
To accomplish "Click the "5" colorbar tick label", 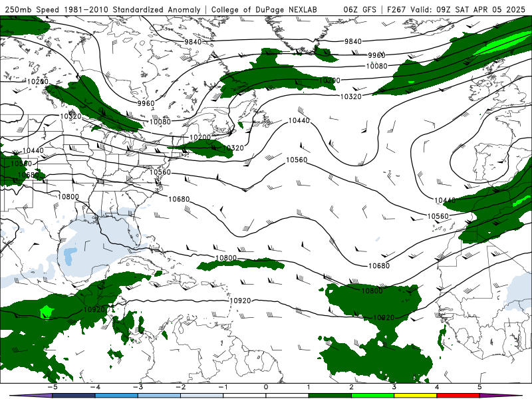I will click(x=479, y=387).
